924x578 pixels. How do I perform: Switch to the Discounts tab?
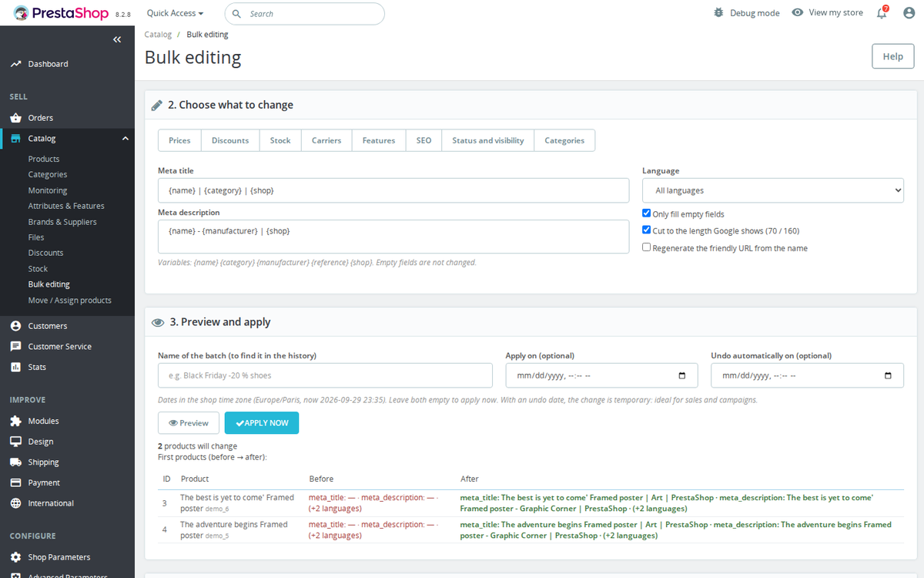[230, 140]
